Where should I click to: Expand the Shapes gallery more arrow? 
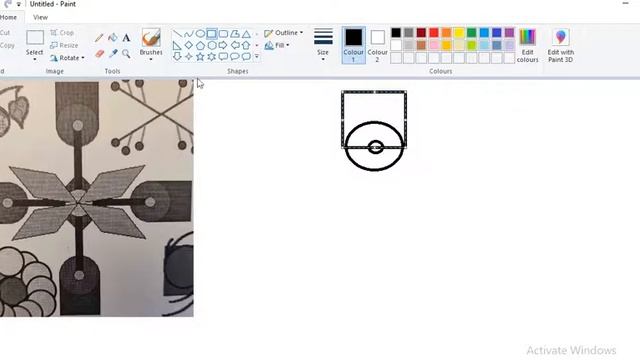click(257, 57)
